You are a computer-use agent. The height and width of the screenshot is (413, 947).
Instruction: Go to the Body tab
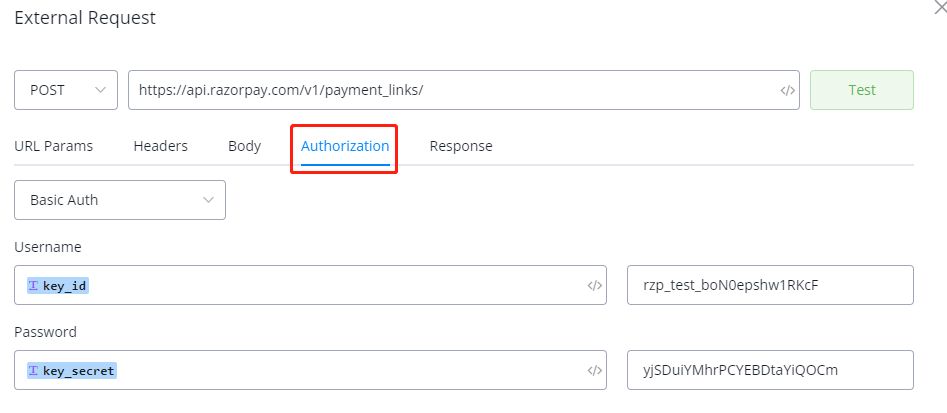244,146
